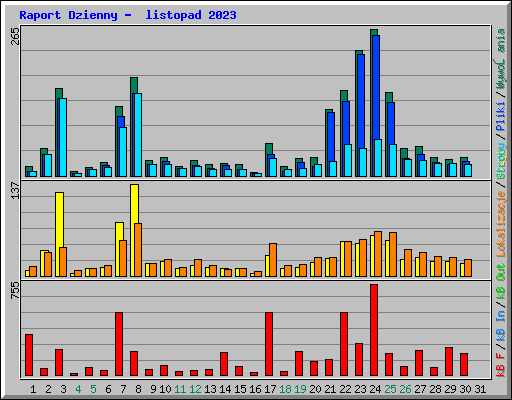The width and height of the screenshot is (512, 400).
Task: Click day label 7 on the x-axis
Action: 123,389
